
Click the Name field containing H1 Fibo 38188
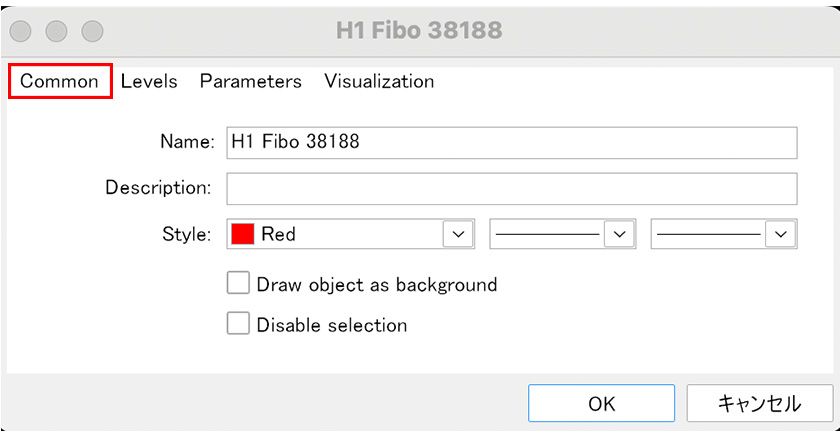(x=511, y=142)
